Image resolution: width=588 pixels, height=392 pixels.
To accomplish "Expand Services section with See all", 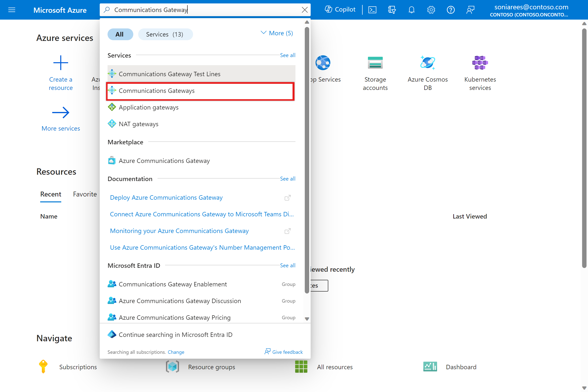I will click(287, 55).
